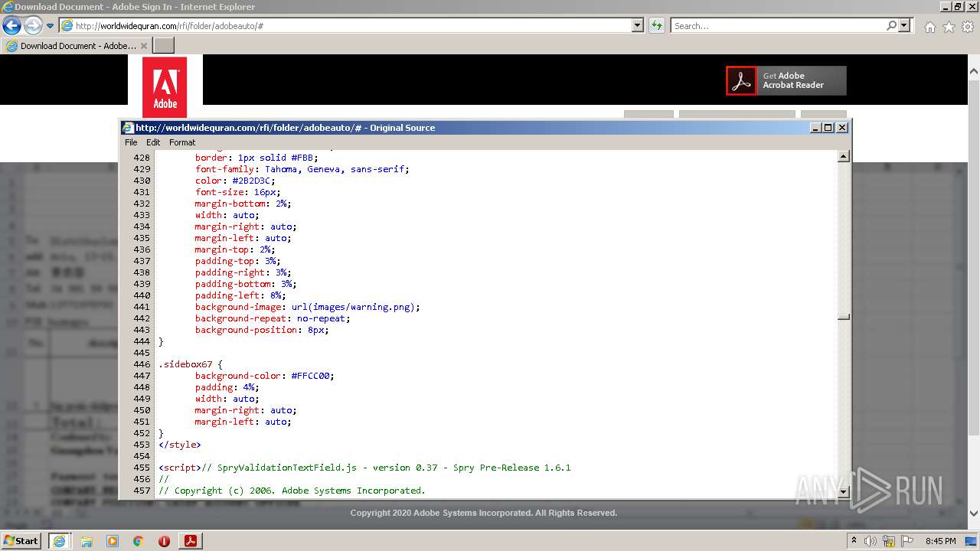The image size is (980, 551).
Task: Click the Refresh page icon
Action: tap(656, 26)
